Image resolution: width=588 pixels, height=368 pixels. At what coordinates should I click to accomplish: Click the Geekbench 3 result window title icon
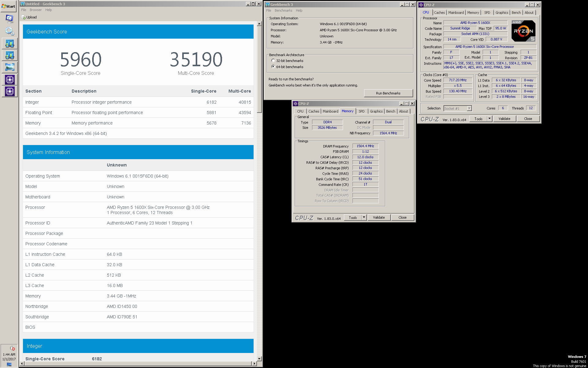click(22, 4)
